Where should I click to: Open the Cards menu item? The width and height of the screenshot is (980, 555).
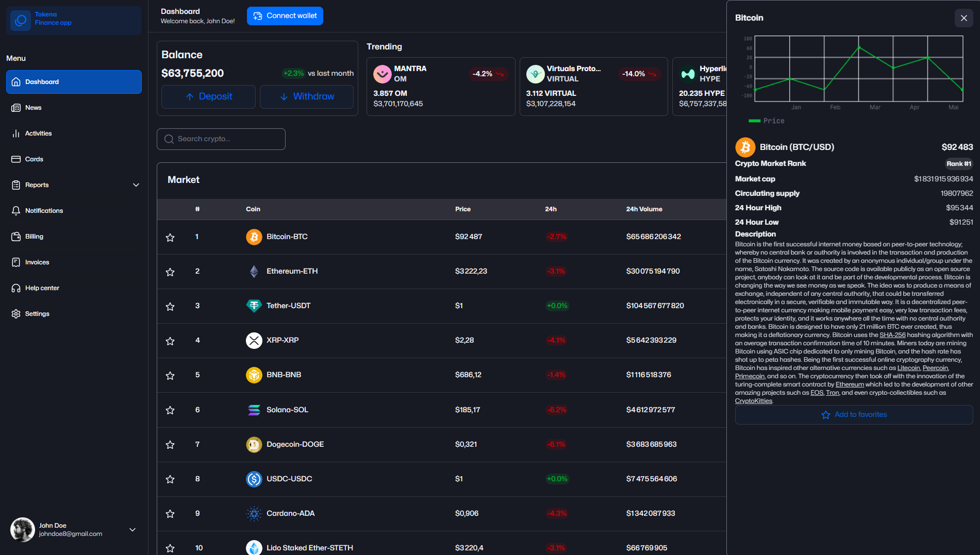(74, 159)
